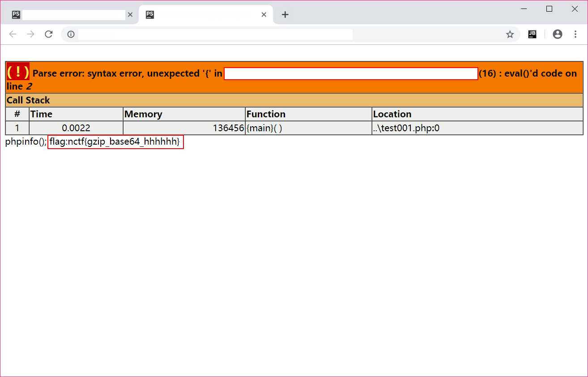The image size is (588, 377).
Task: Click the red exclamation error icon
Action: 18,71
